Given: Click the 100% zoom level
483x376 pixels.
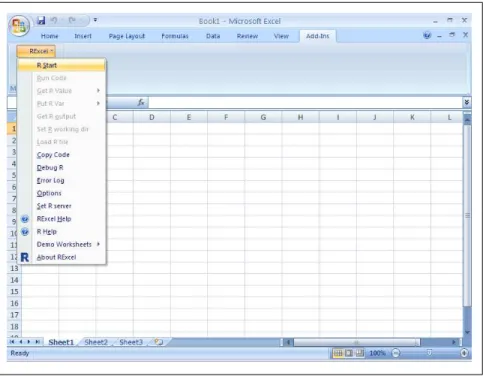Looking at the screenshot, I should [x=377, y=353].
